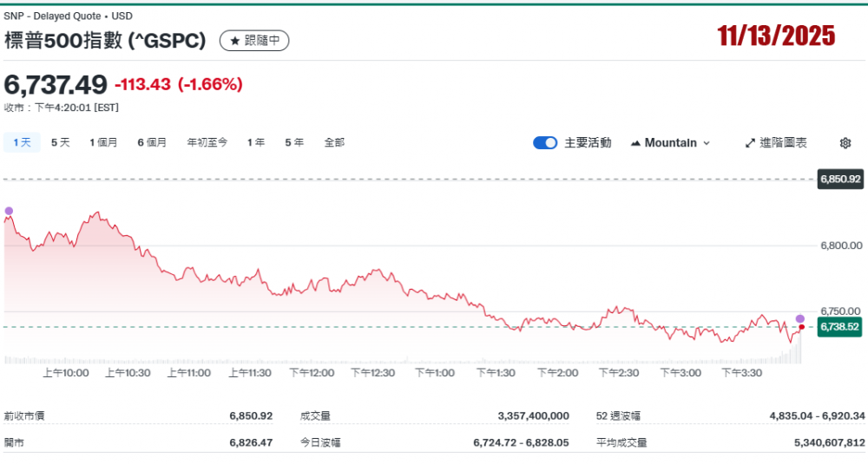Open the 進階圖表 advanced chart link
Viewport: 868px width, 464px height.
pos(783,143)
